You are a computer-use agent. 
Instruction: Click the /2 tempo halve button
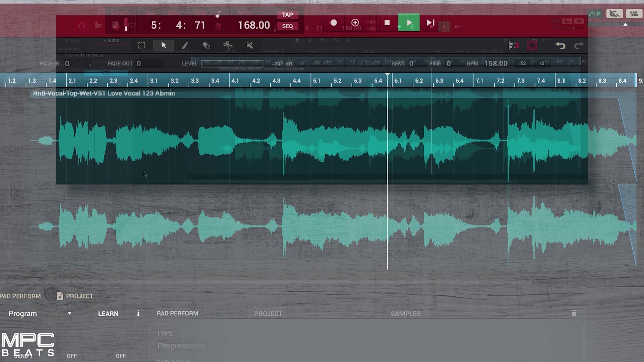pos(542,64)
